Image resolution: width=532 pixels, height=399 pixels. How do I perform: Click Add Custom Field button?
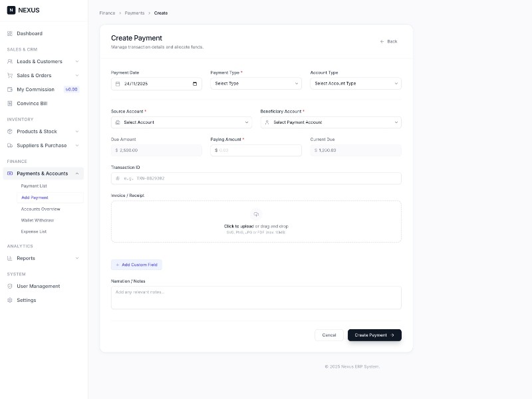pos(136,265)
